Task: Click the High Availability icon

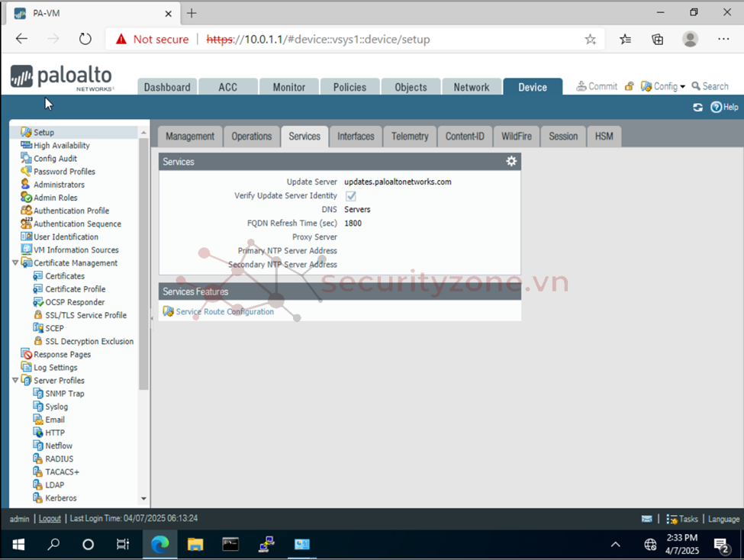Action: click(26, 145)
